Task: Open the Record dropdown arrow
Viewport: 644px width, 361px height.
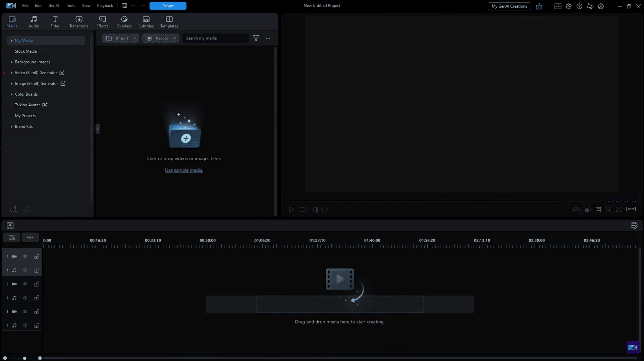Action: (175, 38)
